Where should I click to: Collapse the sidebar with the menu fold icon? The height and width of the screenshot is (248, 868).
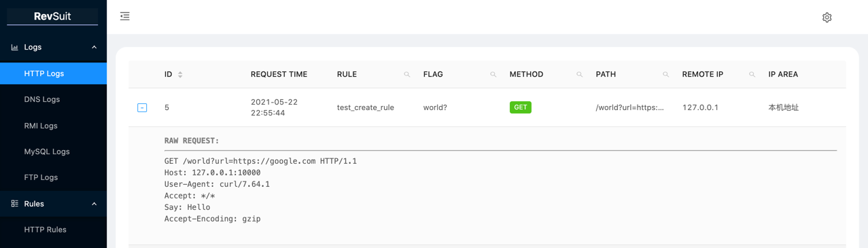coord(125,16)
